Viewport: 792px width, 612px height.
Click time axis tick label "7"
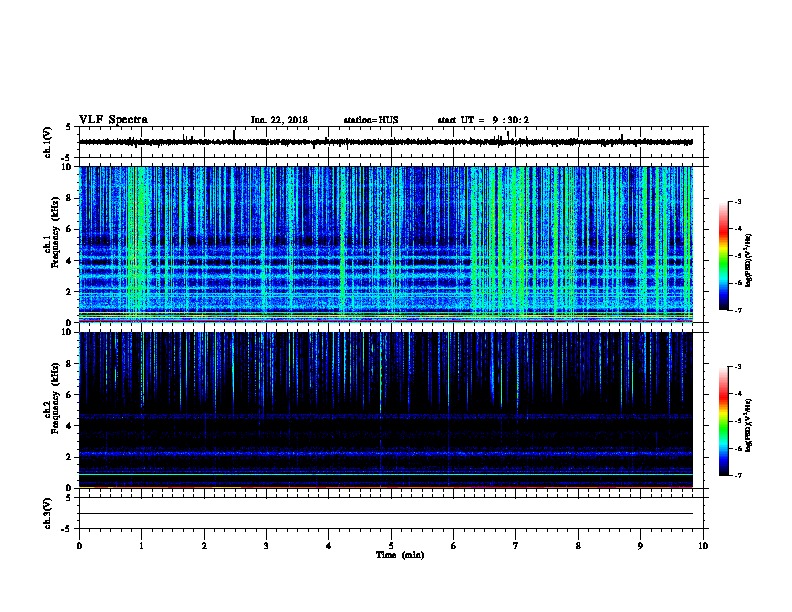click(516, 545)
